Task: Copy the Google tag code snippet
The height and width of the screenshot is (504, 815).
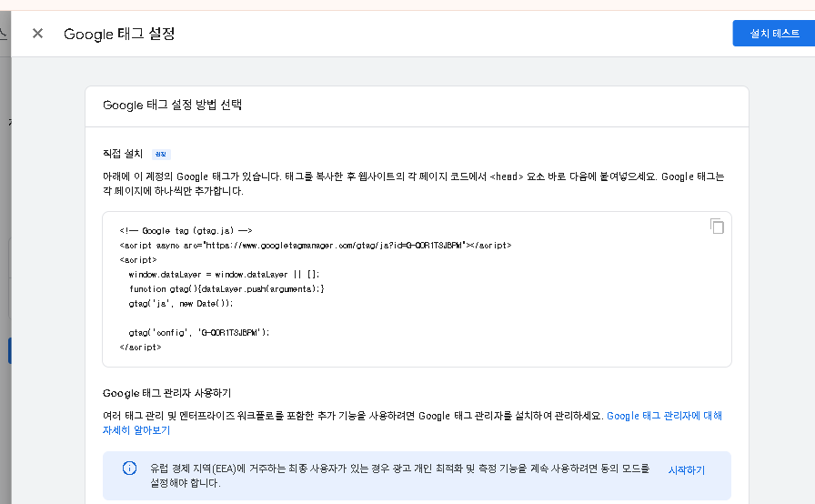Action: 717,226
